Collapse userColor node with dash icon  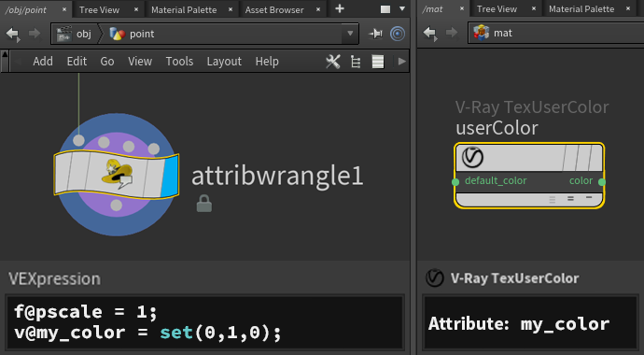(x=589, y=198)
